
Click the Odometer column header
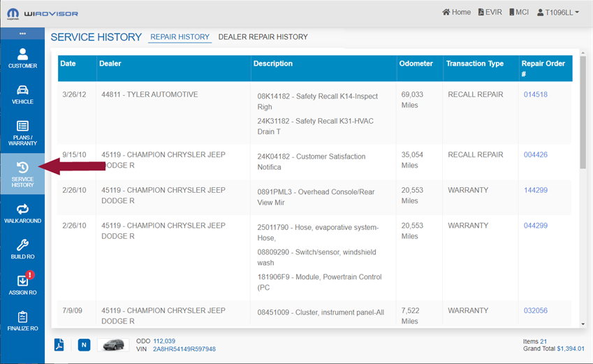pyautogui.click(x=420, y=68)
